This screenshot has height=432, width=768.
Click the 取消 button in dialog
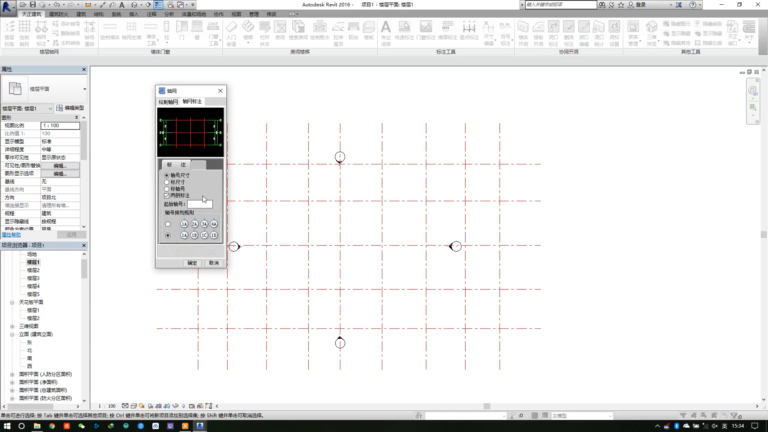[x=214, y=263]
